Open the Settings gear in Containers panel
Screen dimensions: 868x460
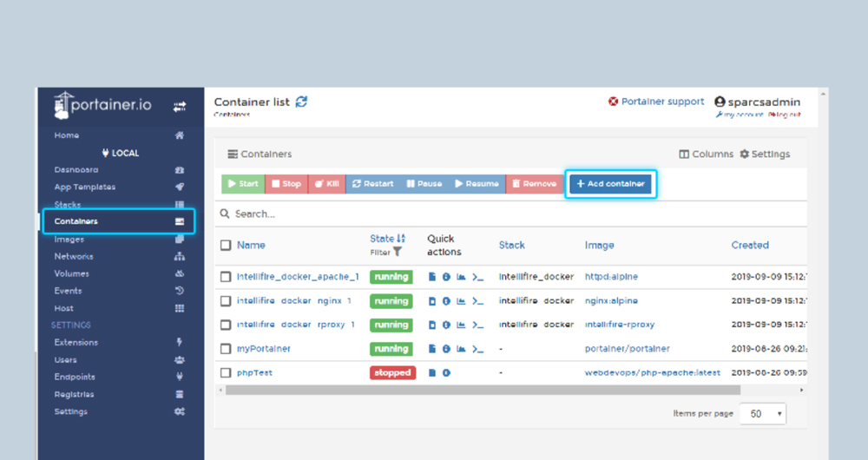click(x=765, y=154)
